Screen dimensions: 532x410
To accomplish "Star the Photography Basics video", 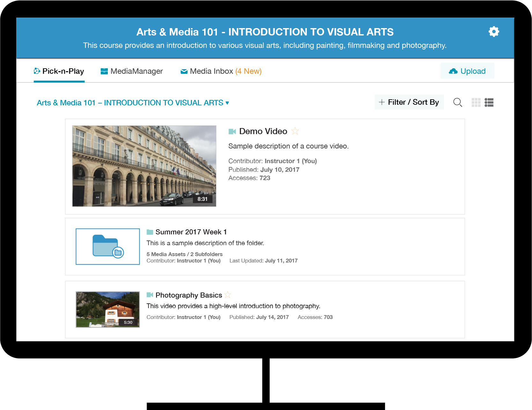I will 228,295.
